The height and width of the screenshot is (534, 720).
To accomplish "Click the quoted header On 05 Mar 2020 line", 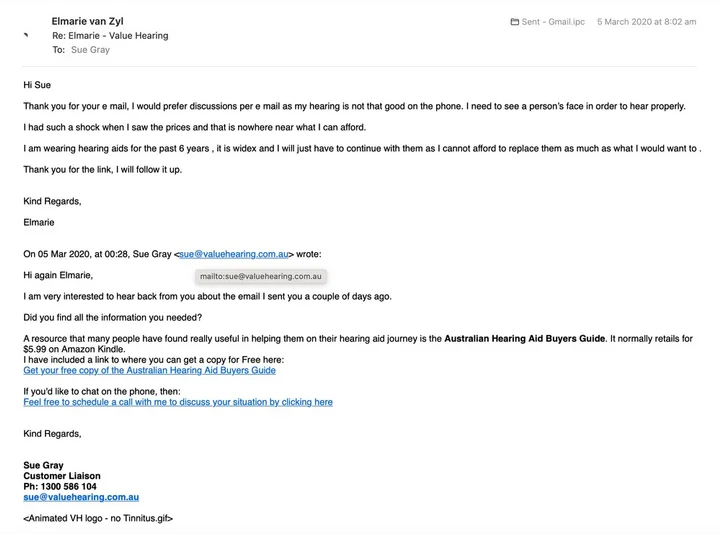I will click(x=172, y=254).
